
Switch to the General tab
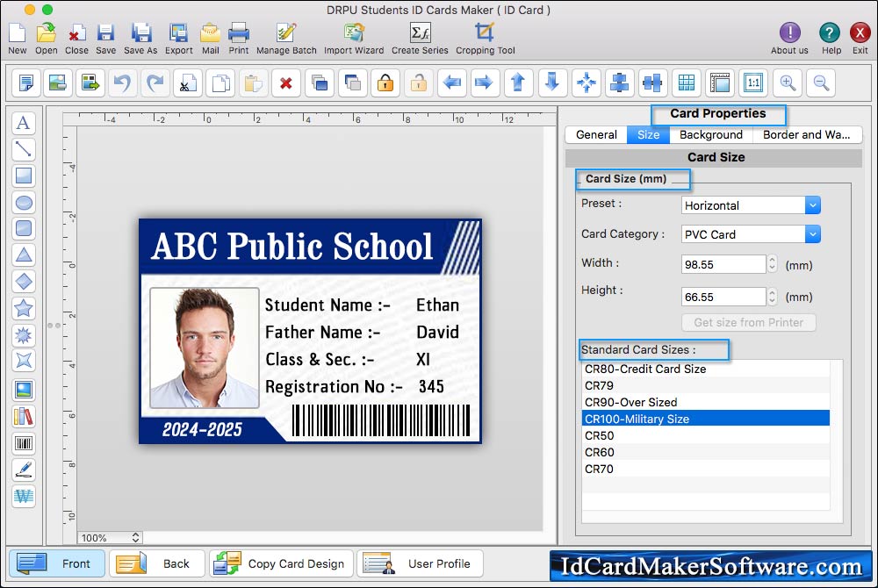point(596,134)
